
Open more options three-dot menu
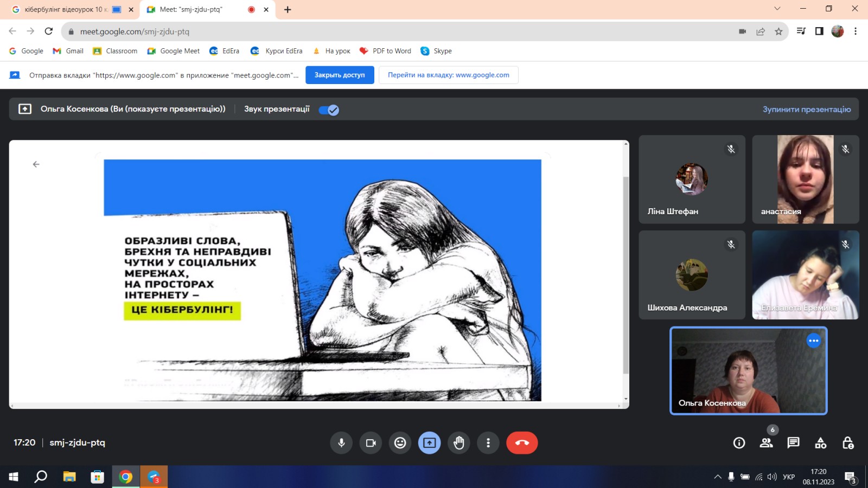point(488,443)
